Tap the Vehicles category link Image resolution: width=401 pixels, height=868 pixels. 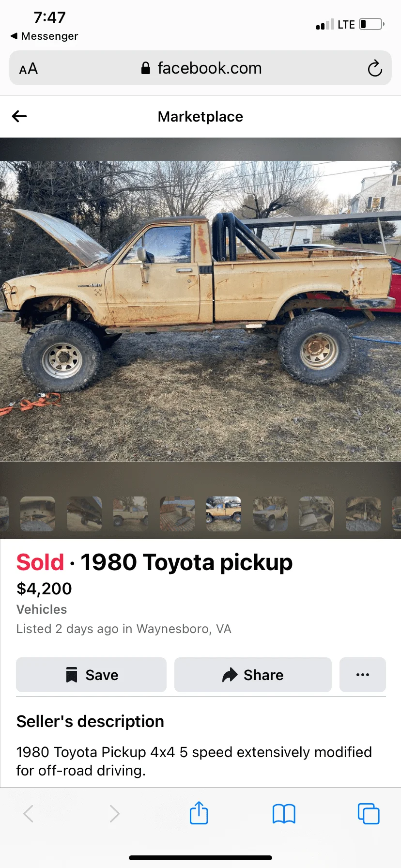[42, 609]
